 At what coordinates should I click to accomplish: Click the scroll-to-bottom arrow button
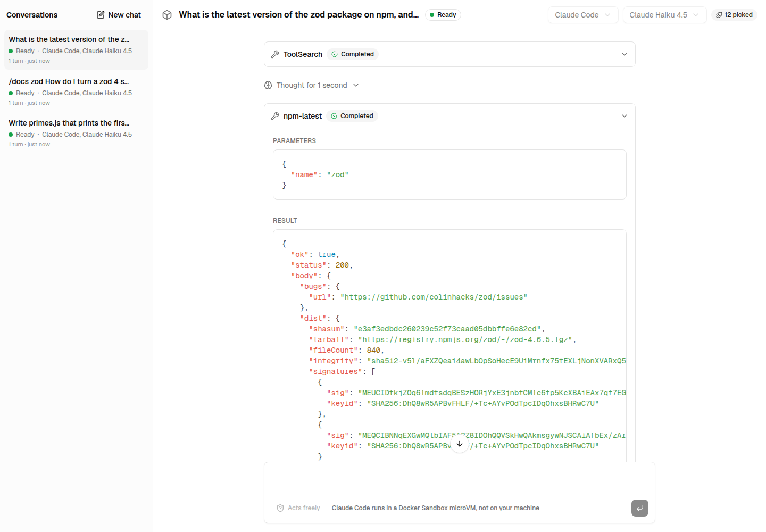coord(460,444)
